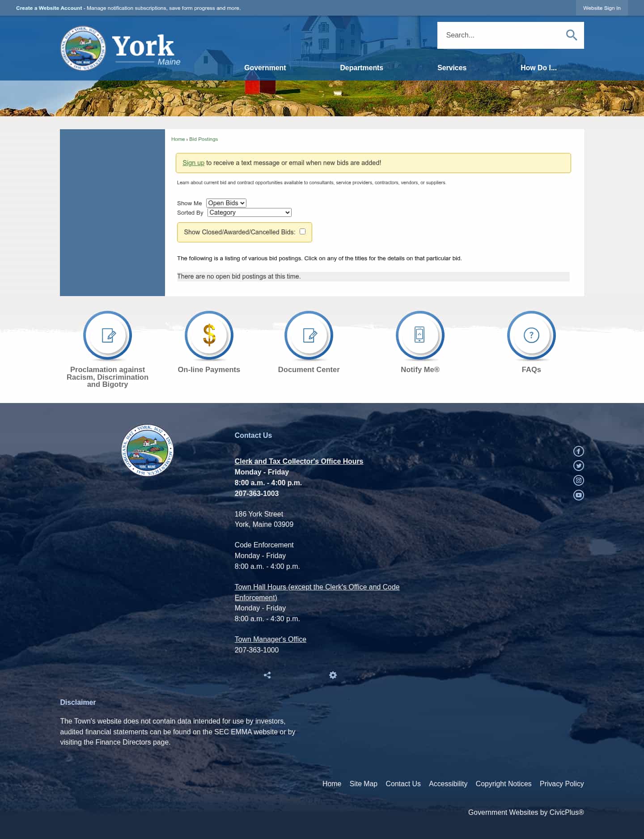The width and height of the screenshot is (644, 839).
Task: Open the Document Center icon
Action: click(309, 335)
